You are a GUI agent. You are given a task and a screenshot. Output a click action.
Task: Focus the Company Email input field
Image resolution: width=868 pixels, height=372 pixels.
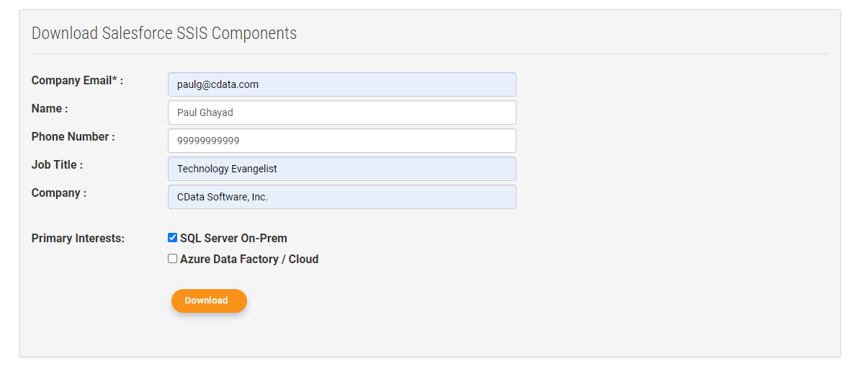click(x=341, y=84)
